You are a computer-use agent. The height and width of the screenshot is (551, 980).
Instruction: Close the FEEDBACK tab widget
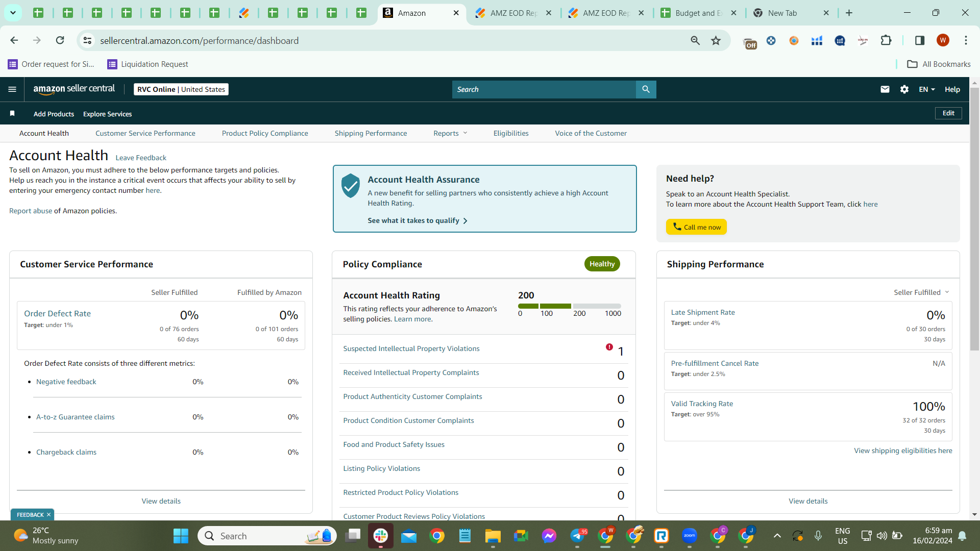coord(48,515)
